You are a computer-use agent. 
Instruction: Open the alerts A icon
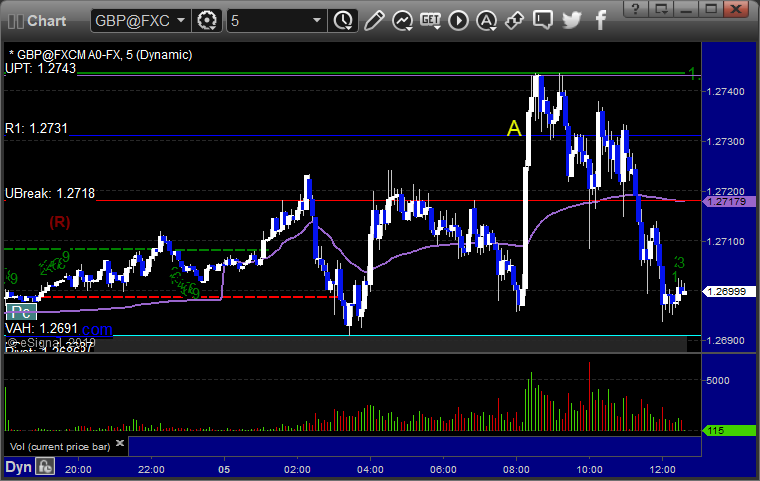(x=486, y=21)
